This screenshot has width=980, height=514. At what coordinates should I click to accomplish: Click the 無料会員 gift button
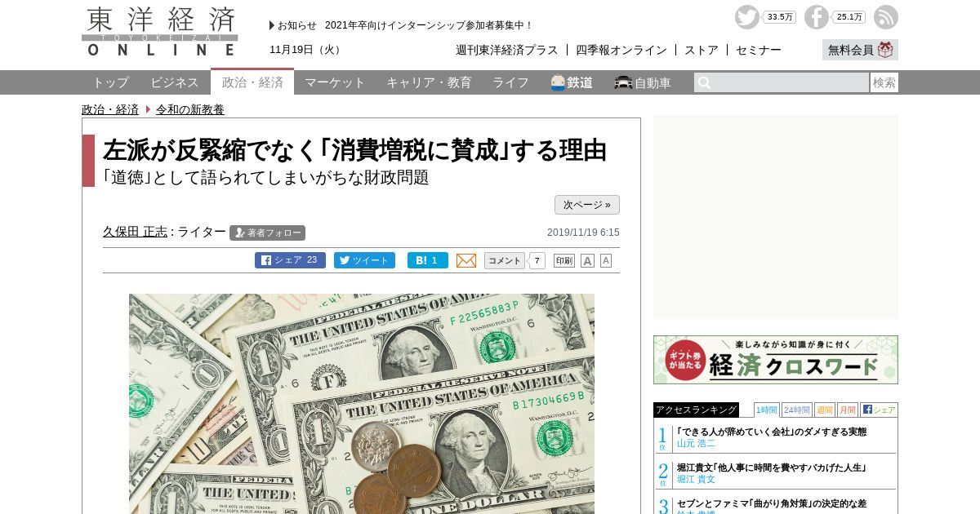(x=860, y=50)
